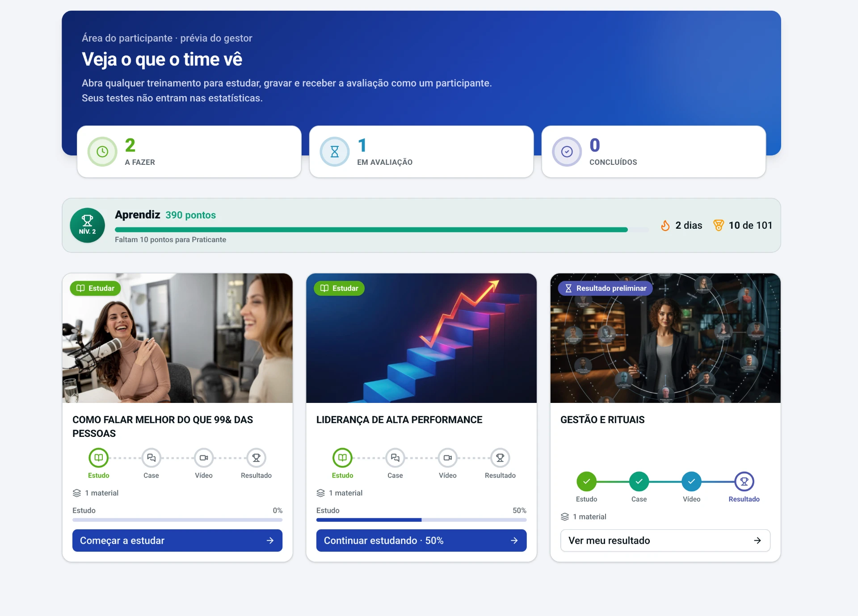Click the Estudo 50% progress bar
This screenshot has height=616, width=858.
click(x=421, y=520)
